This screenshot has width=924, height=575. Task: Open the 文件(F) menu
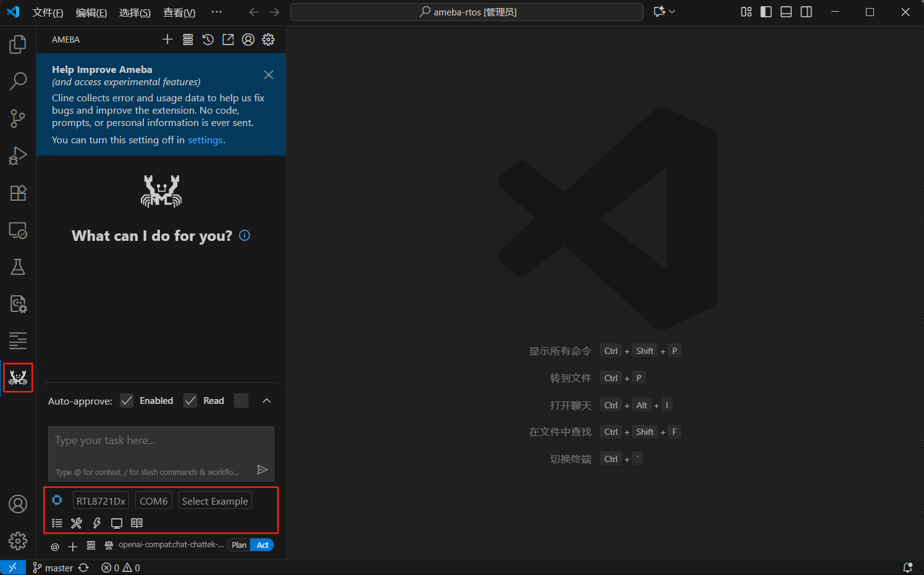(48, 12)
